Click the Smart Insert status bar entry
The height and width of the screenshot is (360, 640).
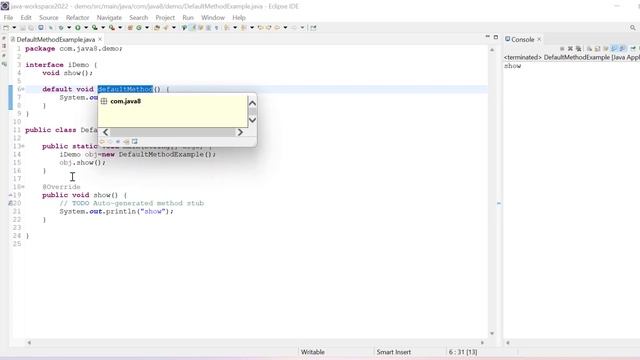coord(393,352)
